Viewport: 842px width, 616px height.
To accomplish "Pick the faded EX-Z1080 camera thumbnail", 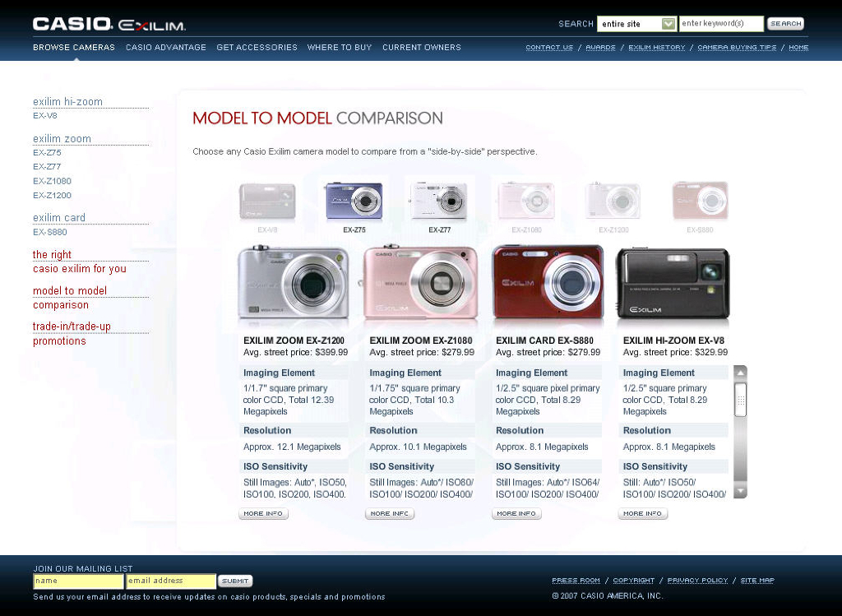I will [x=526, y=201].
